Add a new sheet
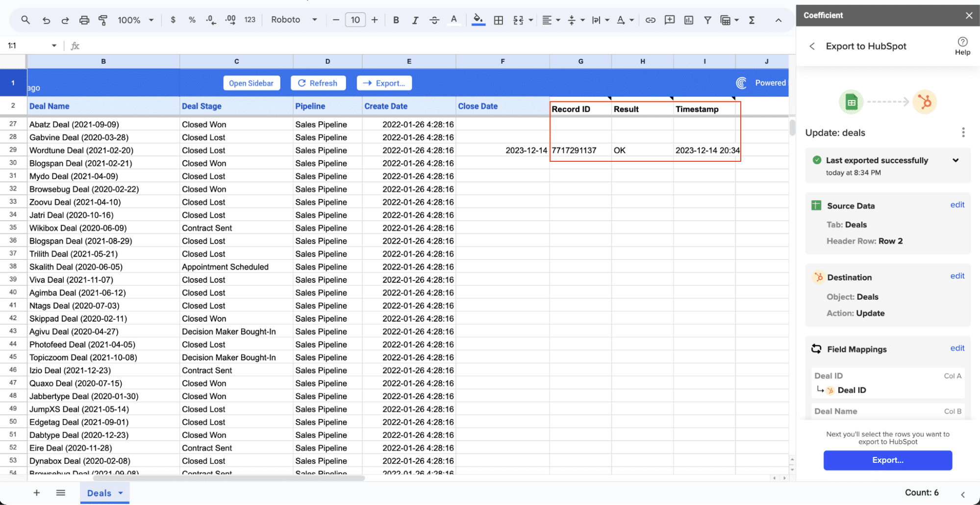The image size is (980, 505). point(37,493)
